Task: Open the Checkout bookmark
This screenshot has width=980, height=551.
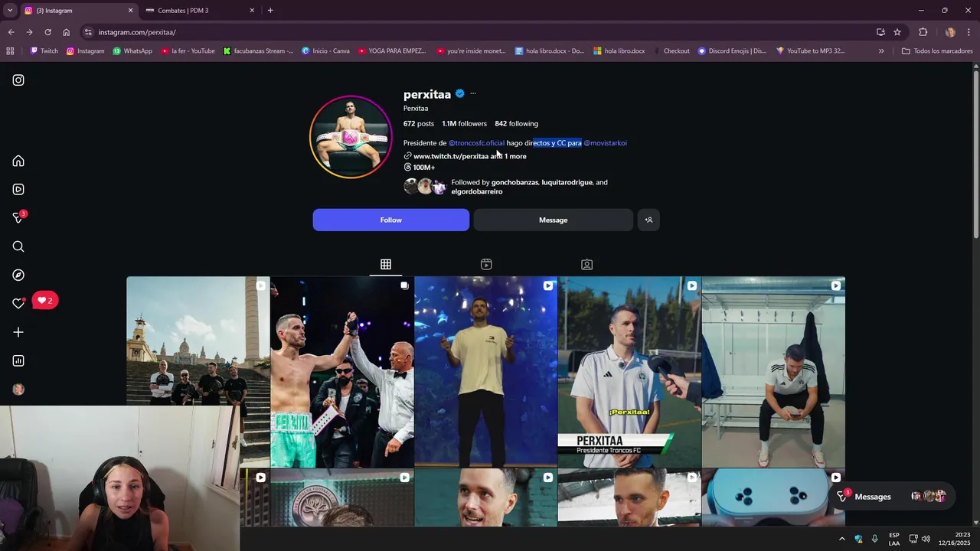Action: pyautogui.click(x=671, y=51)
